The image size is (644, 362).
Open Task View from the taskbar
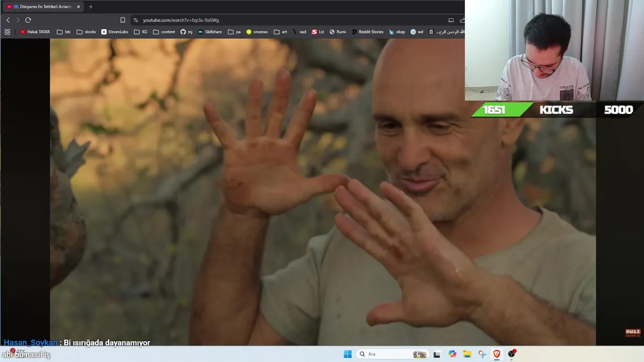(437, 354)
